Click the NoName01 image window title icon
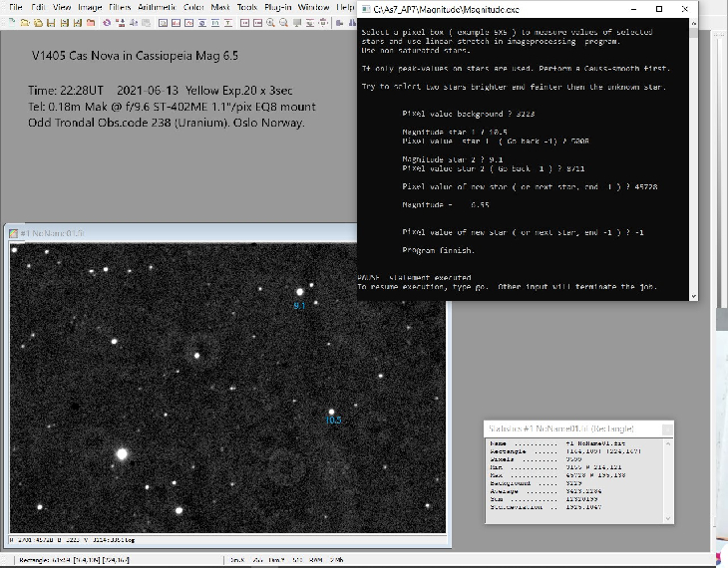The image size is (728, 568). 13,233
